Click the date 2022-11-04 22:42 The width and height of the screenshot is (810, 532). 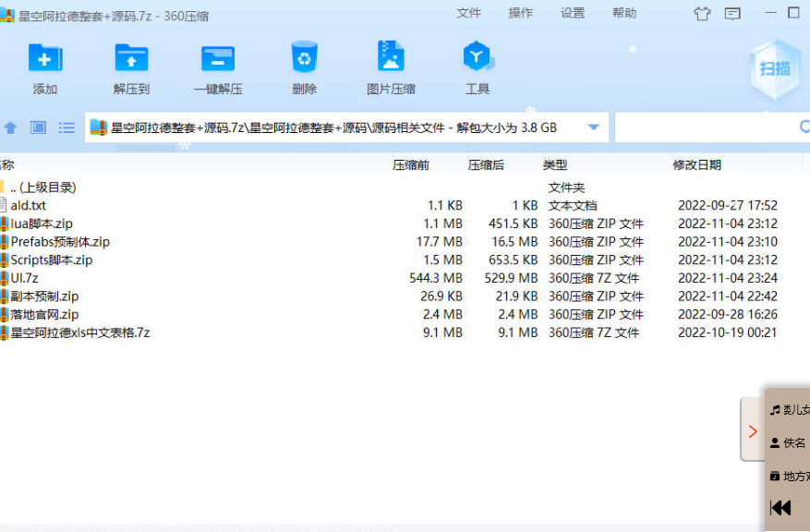(728, 296)
